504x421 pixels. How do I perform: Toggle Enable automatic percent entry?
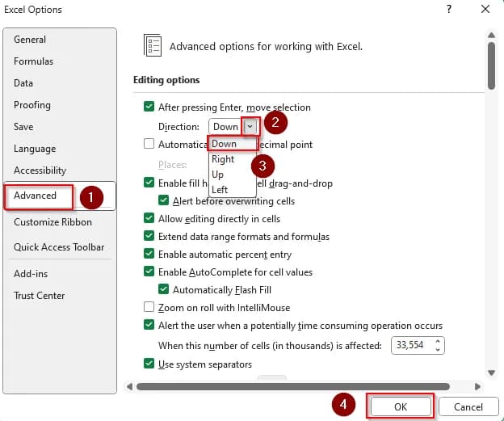[x=149, y=254]
